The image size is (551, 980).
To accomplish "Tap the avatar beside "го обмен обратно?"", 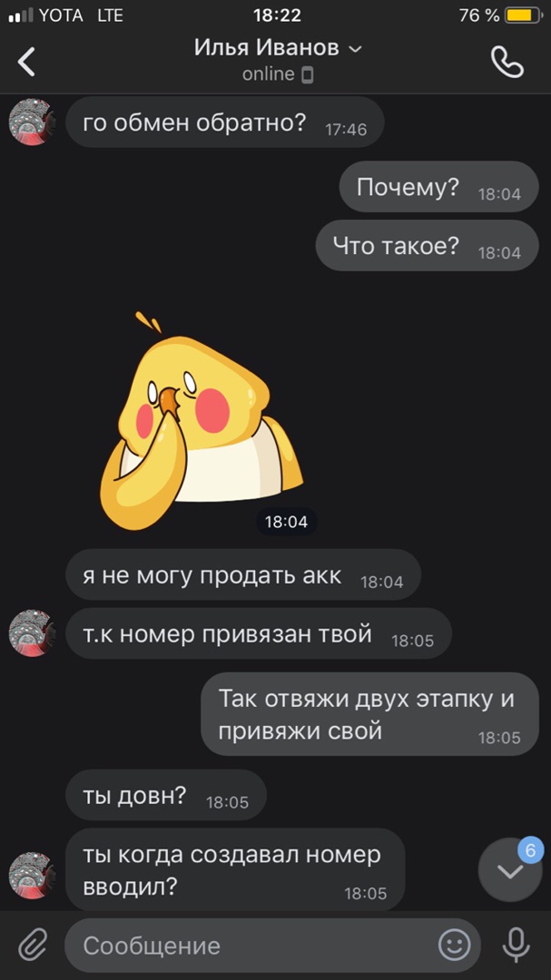I will point(32,122).
